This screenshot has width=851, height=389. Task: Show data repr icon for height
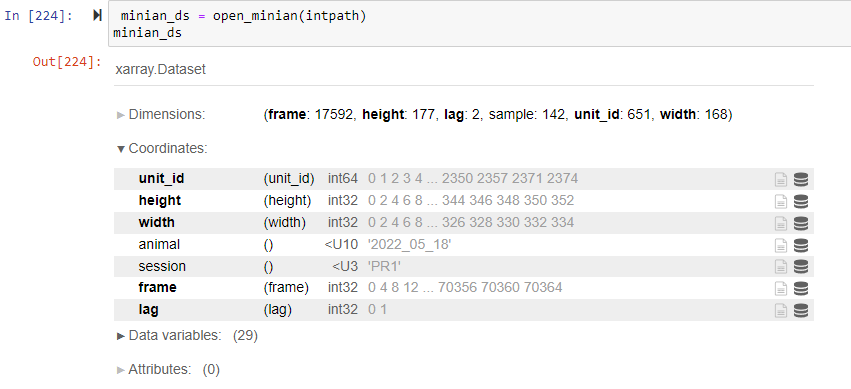point(801,201)
